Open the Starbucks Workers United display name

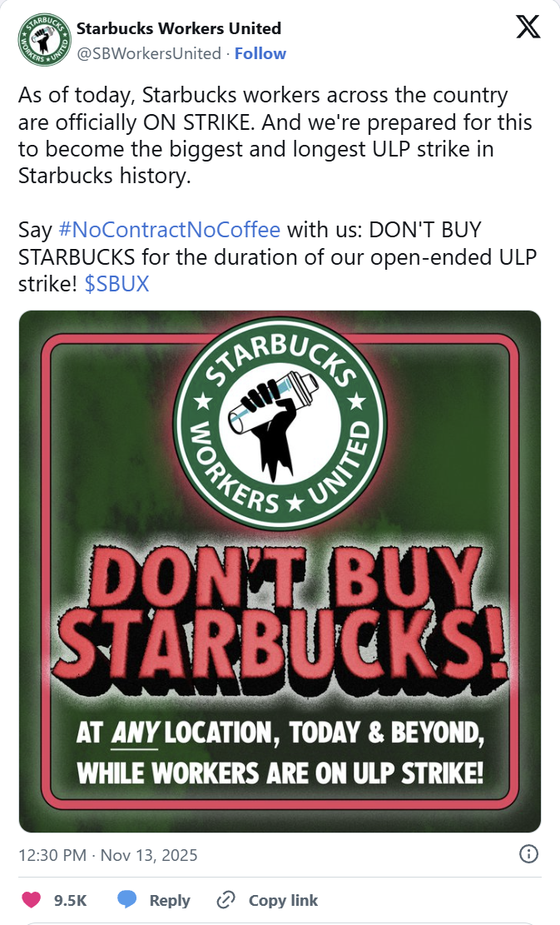pyautogui.click(x=179, y=28)
